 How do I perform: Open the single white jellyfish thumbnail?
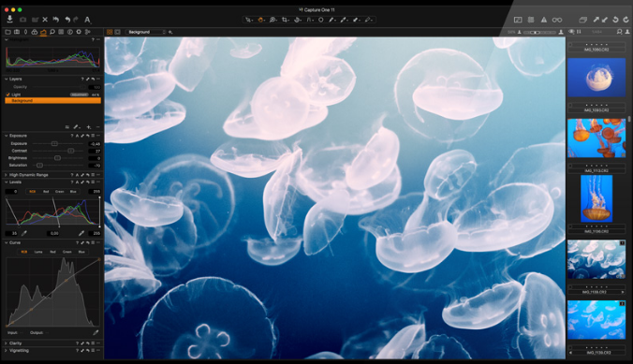click(x=596, y=77)
